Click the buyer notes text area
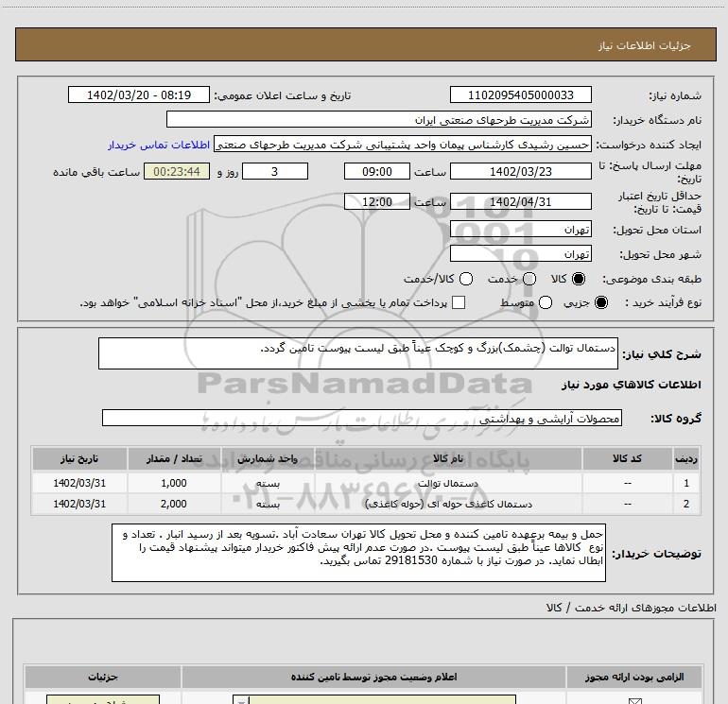The image size is (728, 704). pos(358,553)
